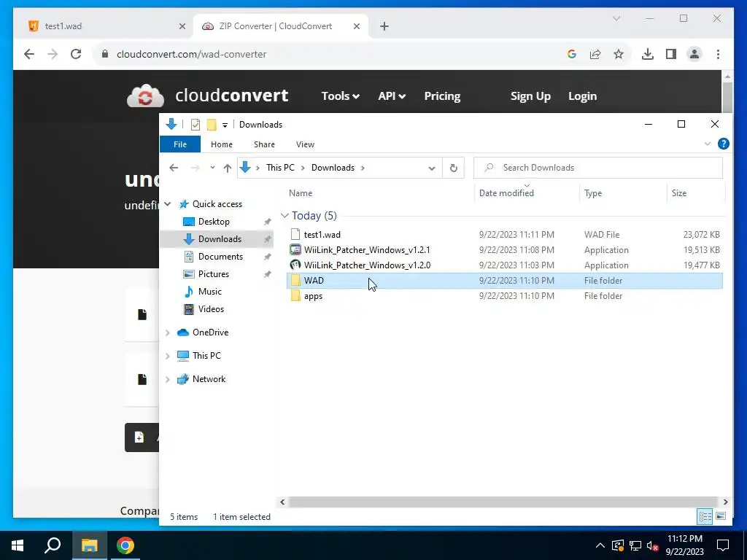The width and height of the screenshot is (747, 560).
Task: Open address bar history dropdown
Action: [432, 168]
